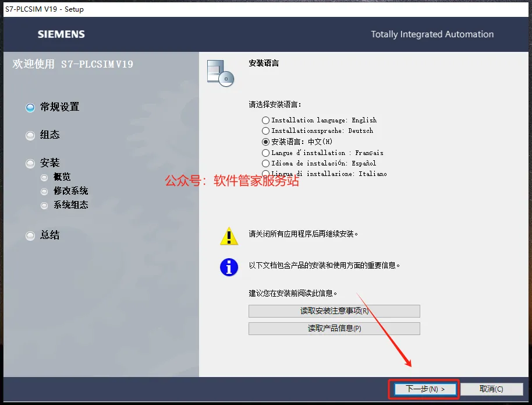Viewport: 532px width, 405px height.
Task: Select 修改系统 sub-step in sidebar
Action: [65, 191]
